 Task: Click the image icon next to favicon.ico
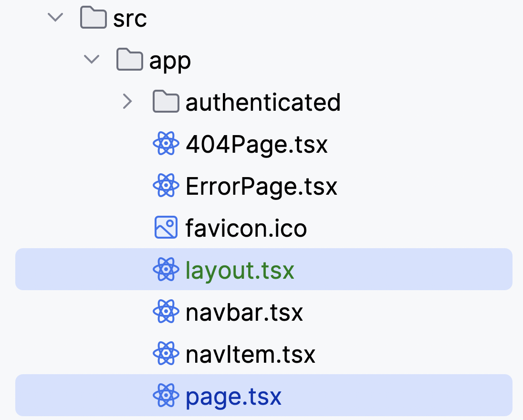166,228
